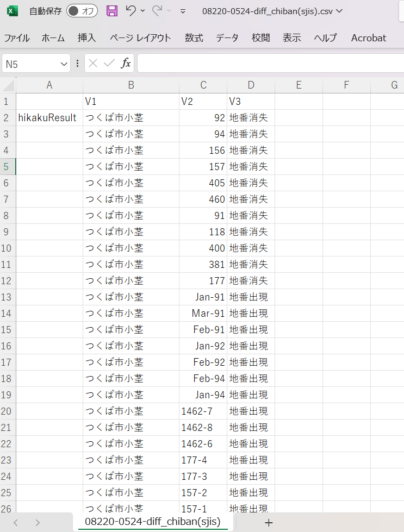Select cell containing hikakuResult

pyautogui.click(x=49, y=118)
